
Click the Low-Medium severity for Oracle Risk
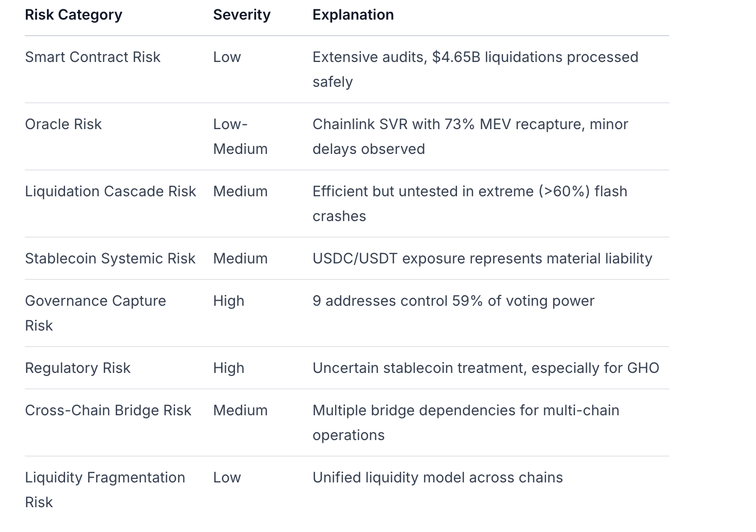(x=240, y=137)
